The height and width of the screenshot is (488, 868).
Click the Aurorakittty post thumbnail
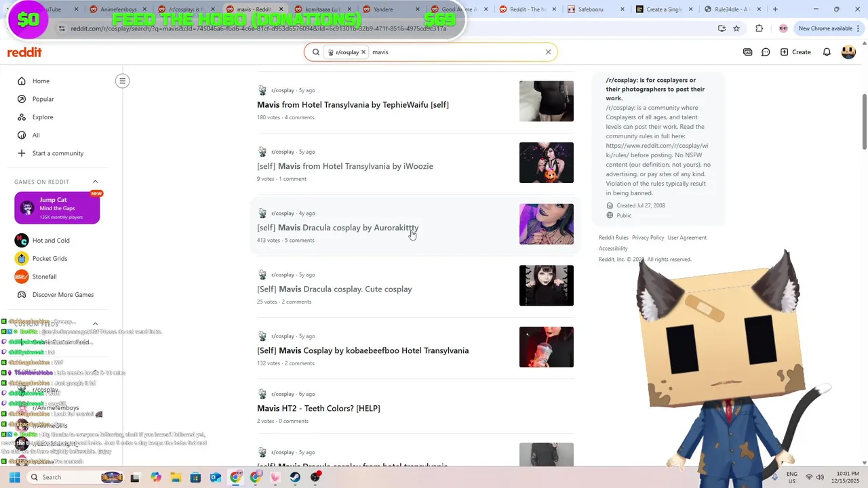[546, 224]
